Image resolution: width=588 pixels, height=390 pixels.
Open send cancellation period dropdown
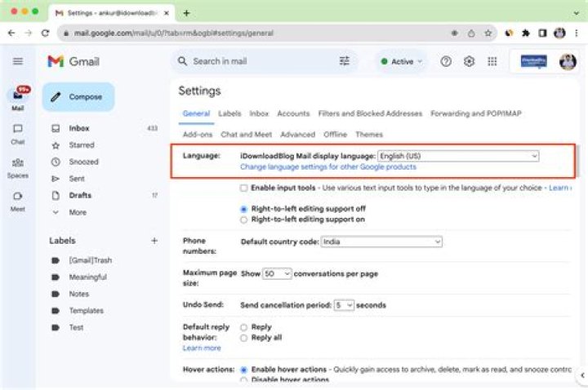point(344,305)
